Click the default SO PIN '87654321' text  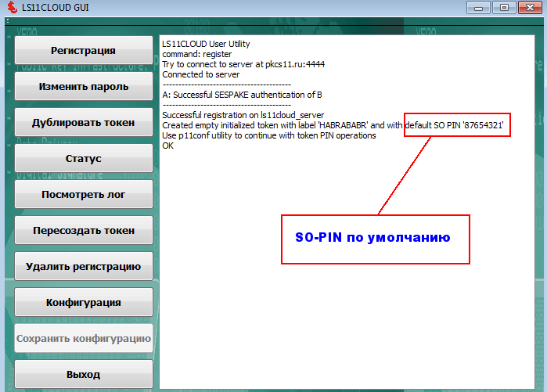454,125
